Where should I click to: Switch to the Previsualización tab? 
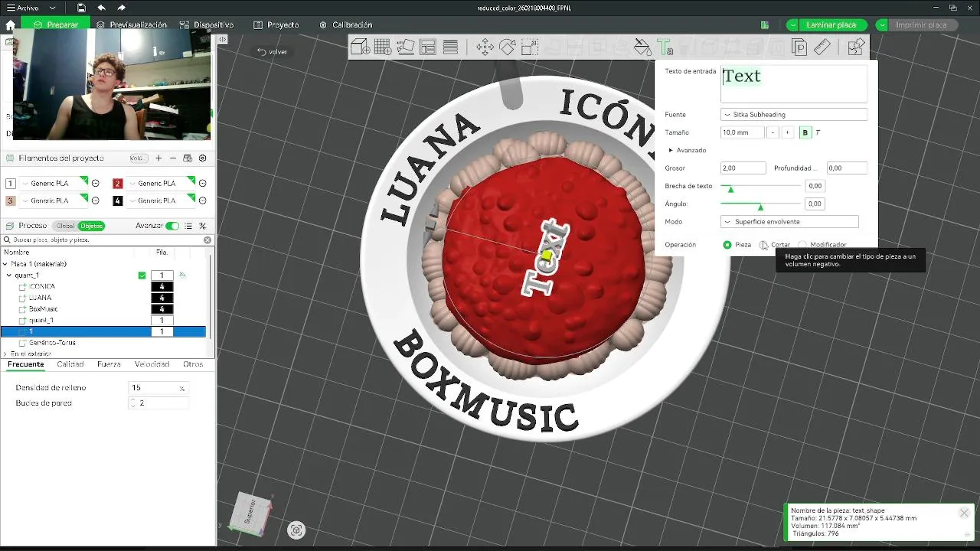[x=132, y=24]
